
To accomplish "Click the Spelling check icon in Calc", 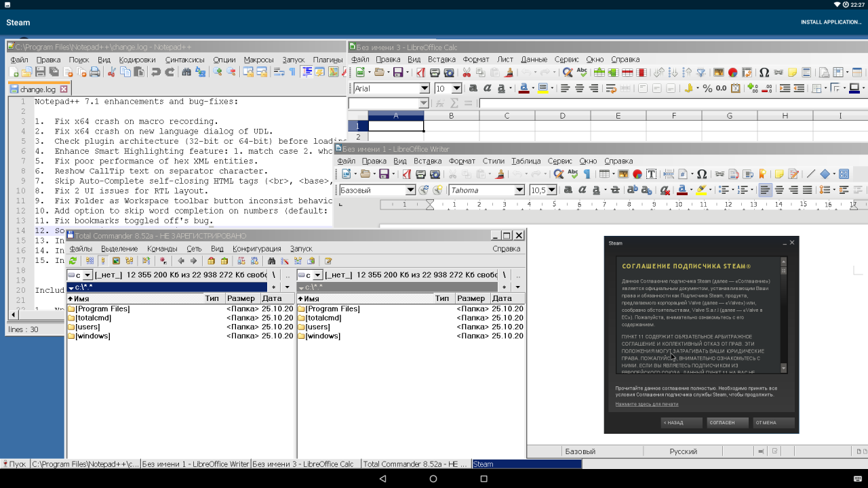I will coord(582,72).
